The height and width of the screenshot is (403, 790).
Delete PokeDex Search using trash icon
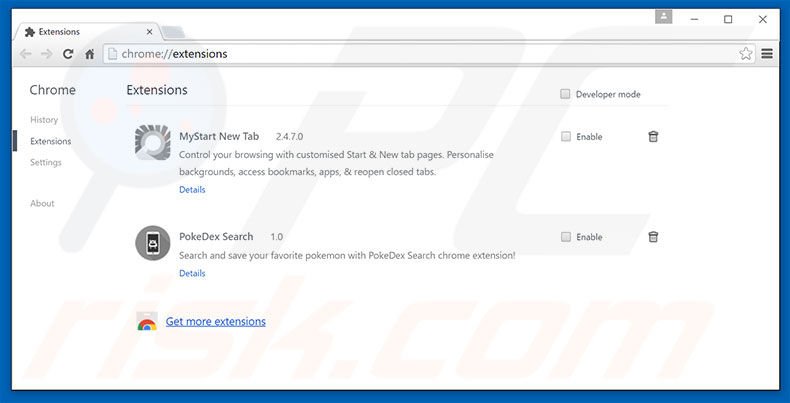653,237
